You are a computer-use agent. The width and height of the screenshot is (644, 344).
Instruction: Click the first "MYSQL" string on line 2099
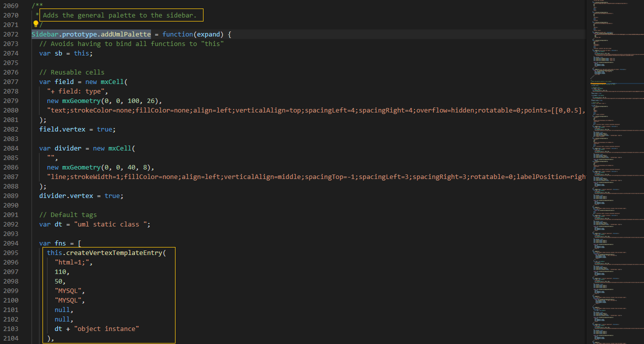[x=70, y=290]
